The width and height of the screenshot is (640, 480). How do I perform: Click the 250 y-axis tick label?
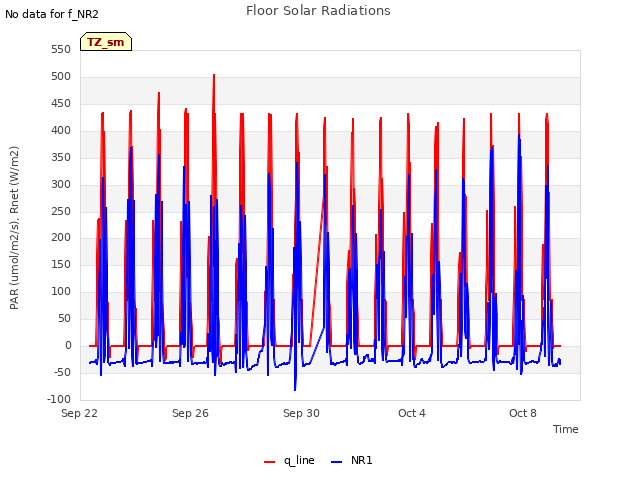61,211
